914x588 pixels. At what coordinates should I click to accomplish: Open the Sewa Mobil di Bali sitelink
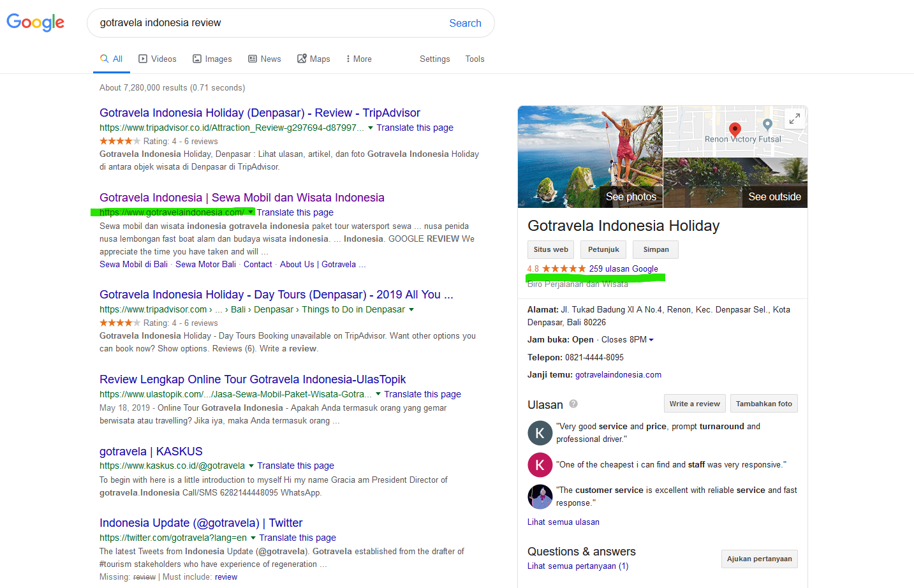click(134, 264)
